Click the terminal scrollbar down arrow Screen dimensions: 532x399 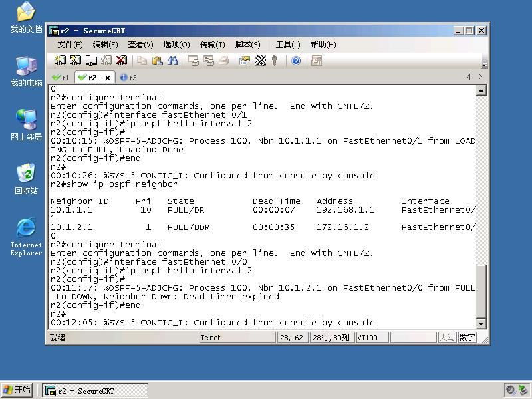coord(481,324)
